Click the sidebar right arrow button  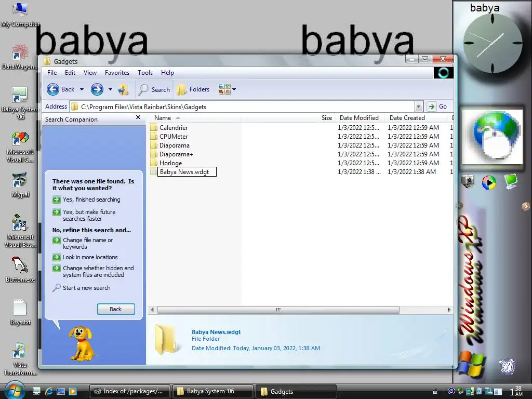tap(526, 206)
